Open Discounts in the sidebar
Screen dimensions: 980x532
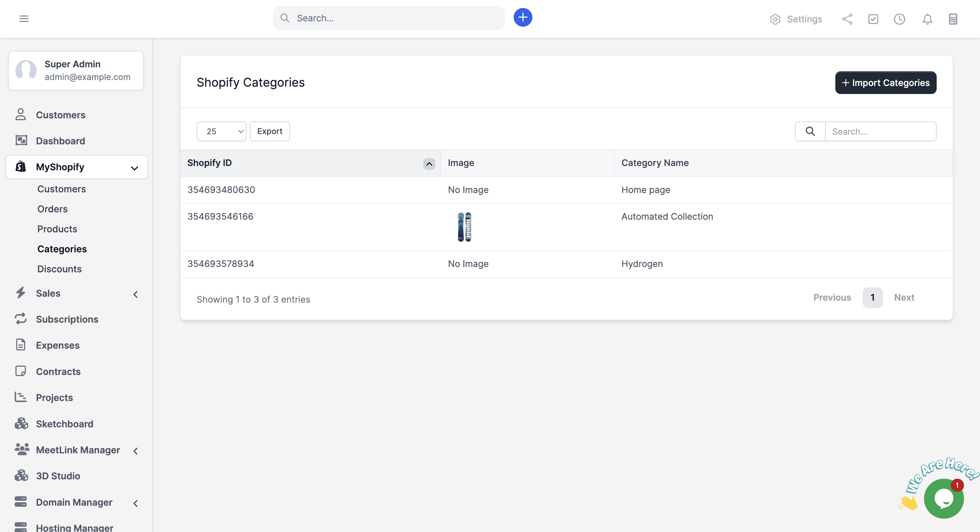(x=59, y=269)
